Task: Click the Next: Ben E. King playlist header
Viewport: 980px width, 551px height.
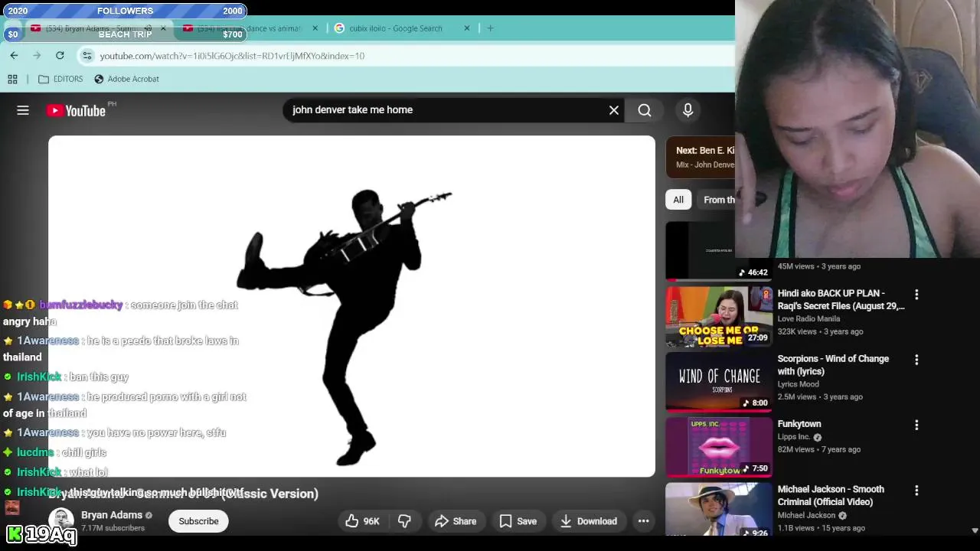Action: pyautogui.click(x=701, y=157)
